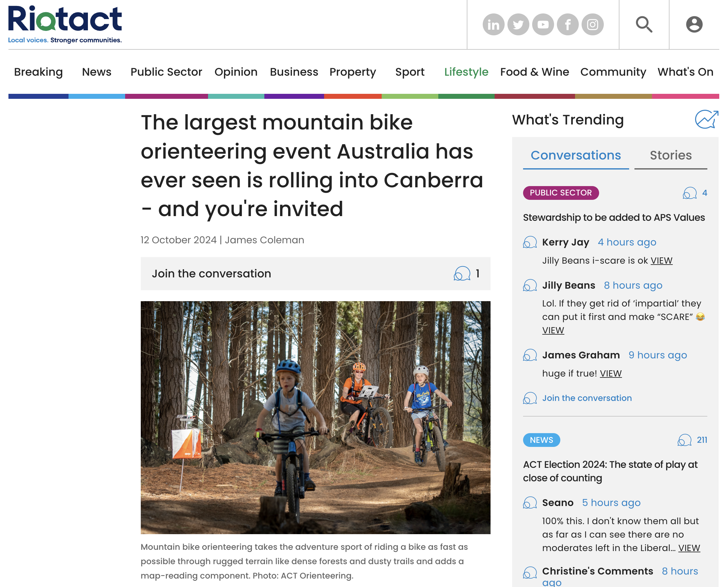The width and height of the screenshot is (728, 587).
Task: Open the Food & Wine menu
Action: pyautogui.click(x=534, y=72)
